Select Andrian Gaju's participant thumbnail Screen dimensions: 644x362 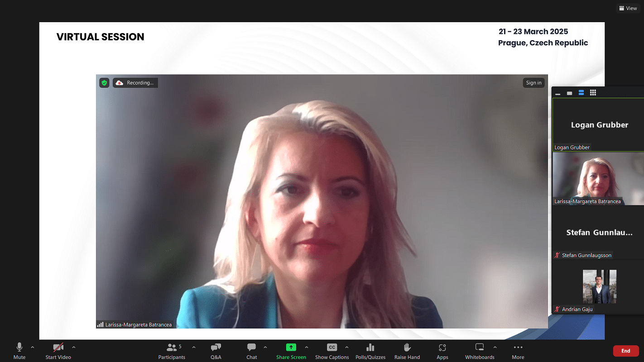pos(598,287)
